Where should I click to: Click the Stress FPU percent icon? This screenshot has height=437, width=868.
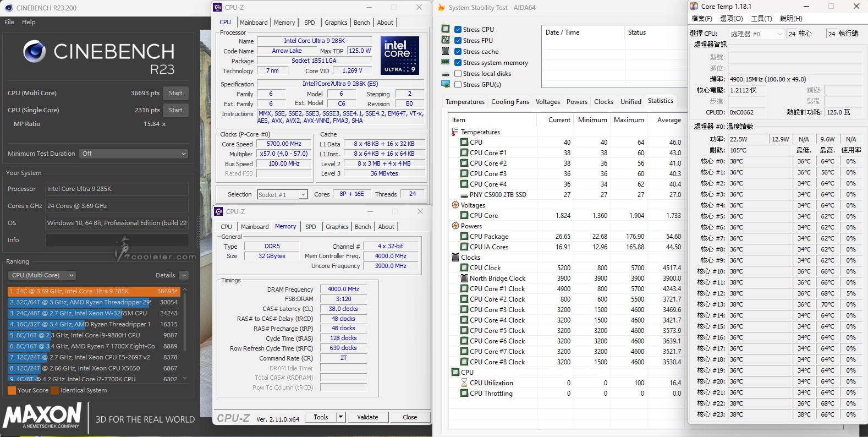[x=446, y=40]
